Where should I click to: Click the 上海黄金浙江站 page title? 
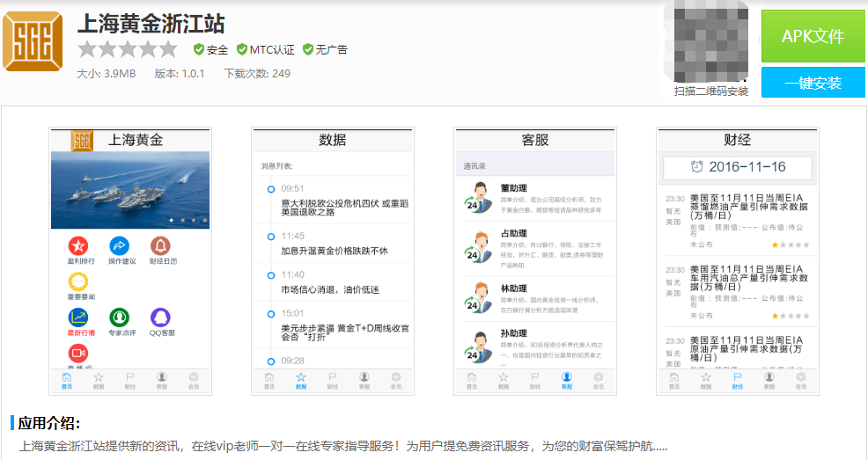pyautogui.click(x=151, y=25)
